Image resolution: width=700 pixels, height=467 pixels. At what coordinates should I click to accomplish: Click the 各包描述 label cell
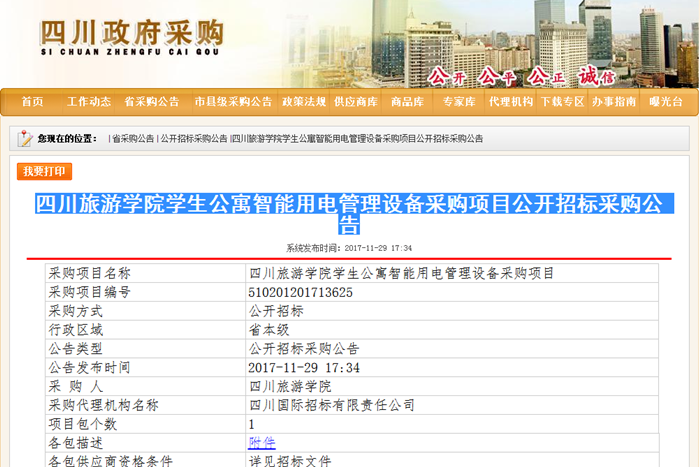(145, 443)
